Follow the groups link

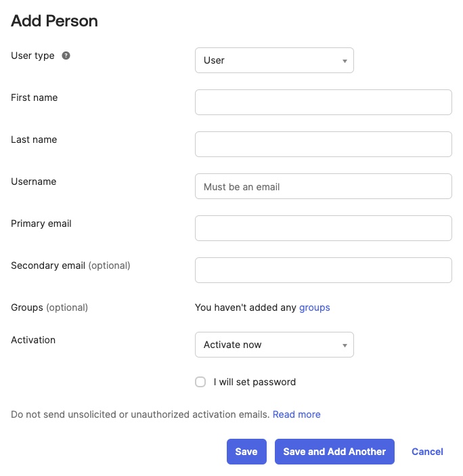click(x=314, y=307)
